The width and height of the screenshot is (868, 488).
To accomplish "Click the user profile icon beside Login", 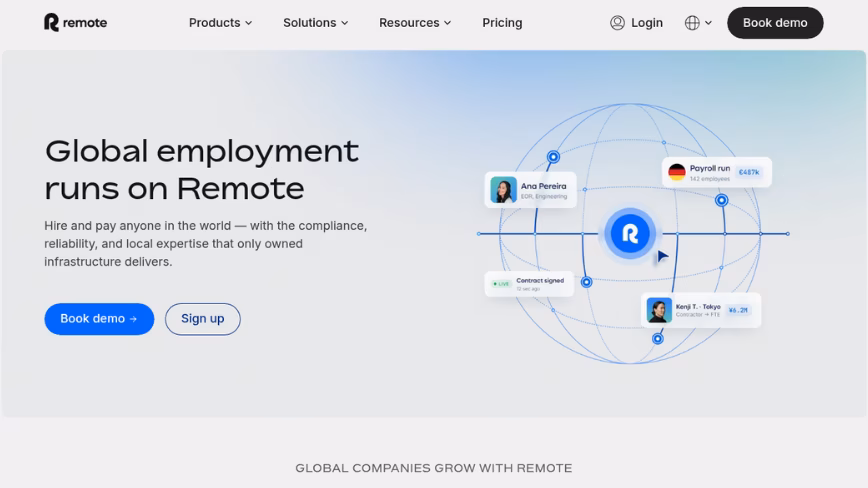I will 617,23.
